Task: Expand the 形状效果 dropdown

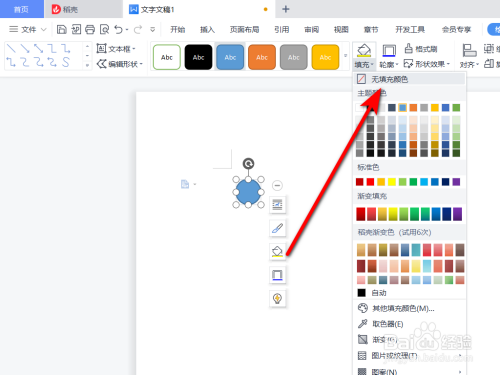Action: pyautogui.click(x=427, y=64)
